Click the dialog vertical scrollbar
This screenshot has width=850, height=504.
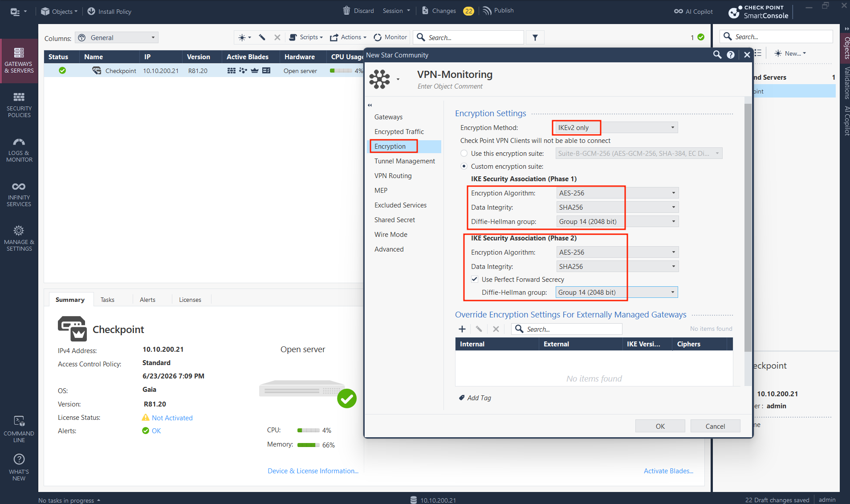click(x=748, y=227)
